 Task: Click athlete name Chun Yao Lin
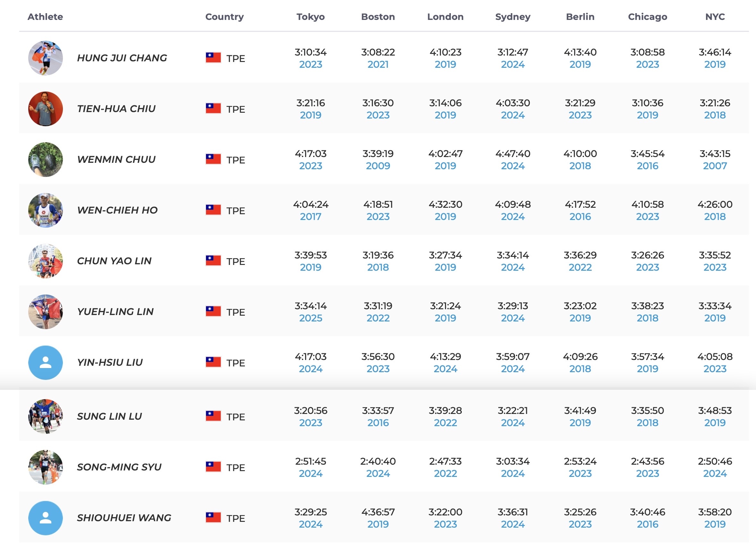(114, 261)
